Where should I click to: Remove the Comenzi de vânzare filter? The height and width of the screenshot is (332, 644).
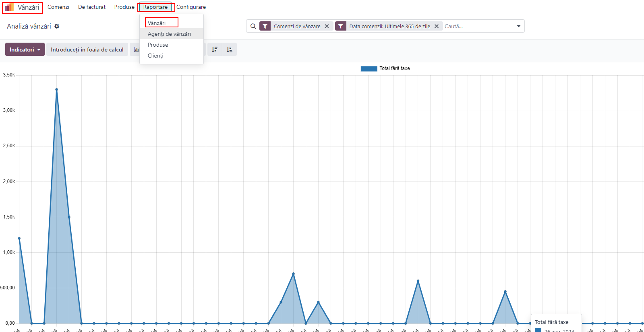pyautogui.click(x=327, y=26)
